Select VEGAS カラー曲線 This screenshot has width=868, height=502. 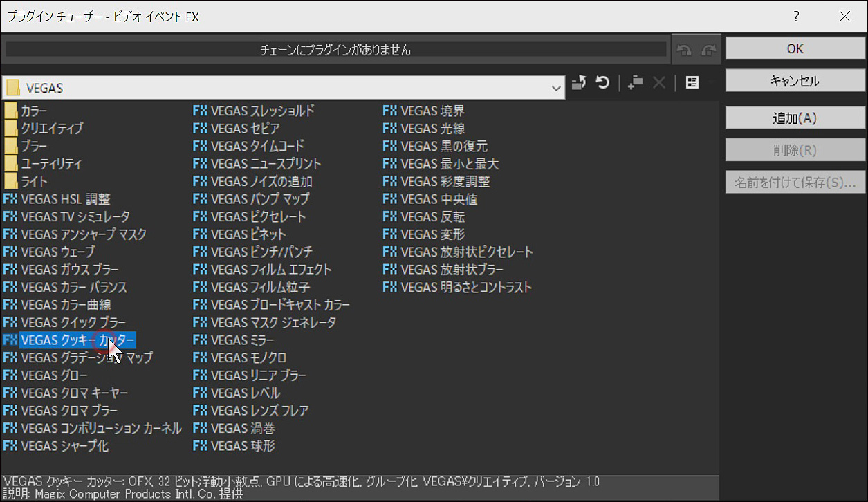click(57, 305)
